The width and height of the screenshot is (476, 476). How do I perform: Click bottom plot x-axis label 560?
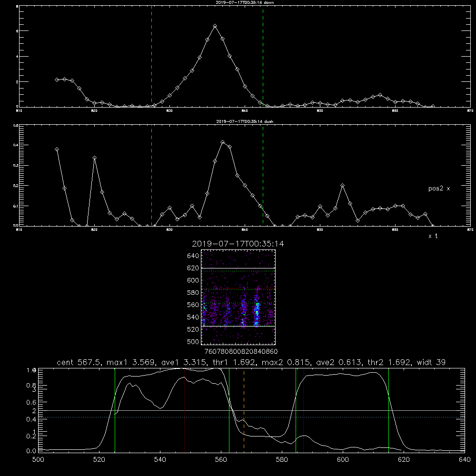click(221, 460)
